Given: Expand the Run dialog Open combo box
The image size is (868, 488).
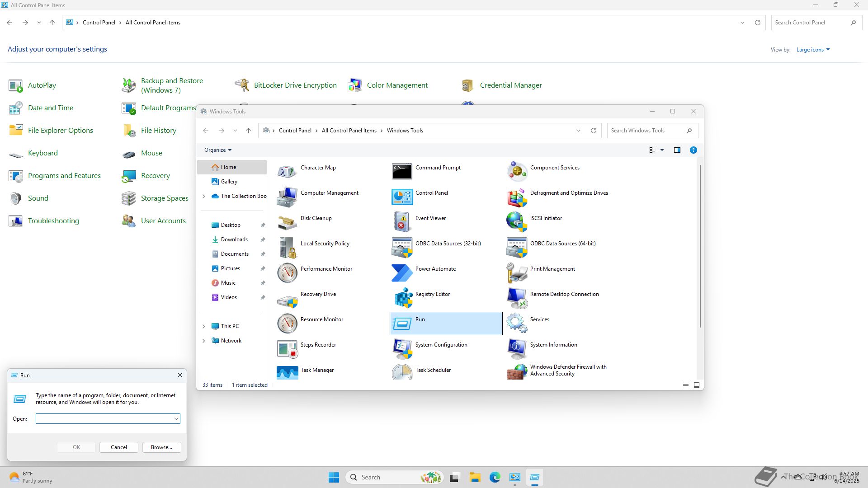Looking at the screenshot, I should (176, 419).
